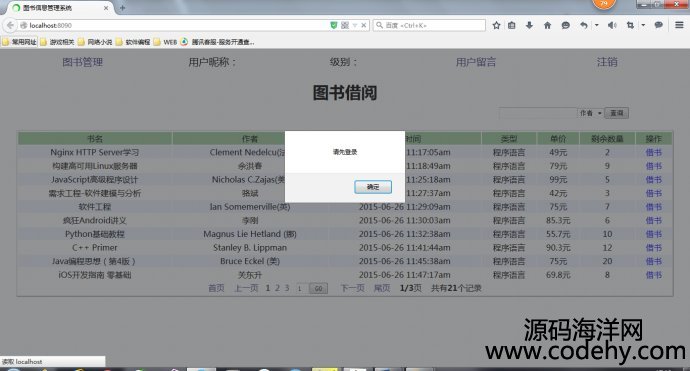Screen dimensions: 690x371
Task: Click the 注销 logout link
Action: 607,62
